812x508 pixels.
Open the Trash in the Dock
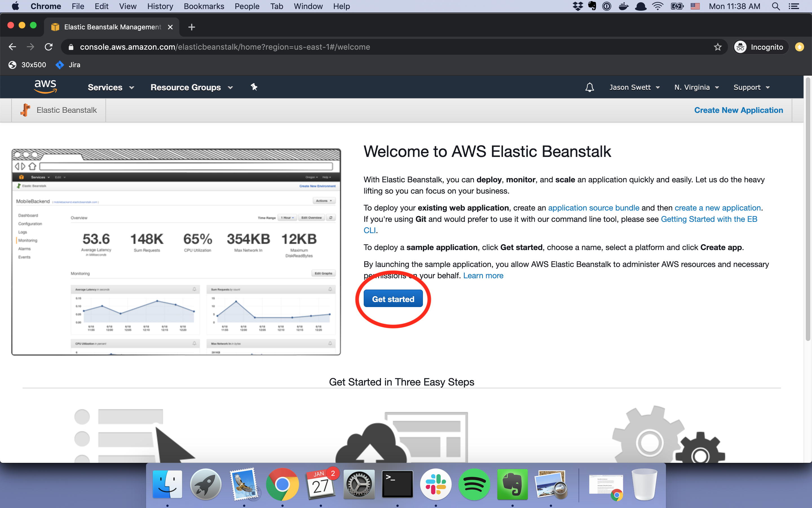click(x=644, y=484)
